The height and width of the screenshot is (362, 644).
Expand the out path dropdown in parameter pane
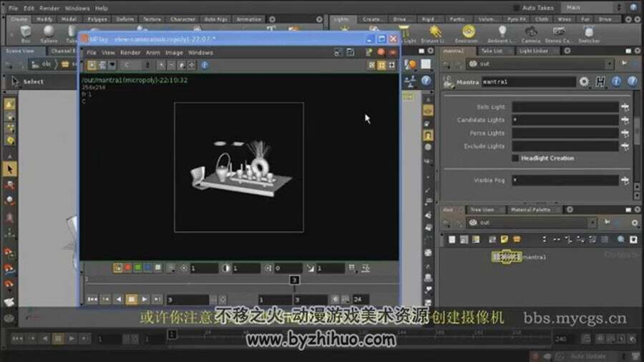click(x=610, y=64)
